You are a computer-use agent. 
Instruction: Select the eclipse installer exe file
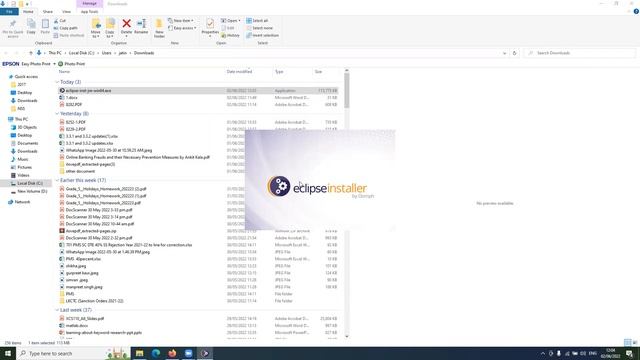[x=198, y=91]
